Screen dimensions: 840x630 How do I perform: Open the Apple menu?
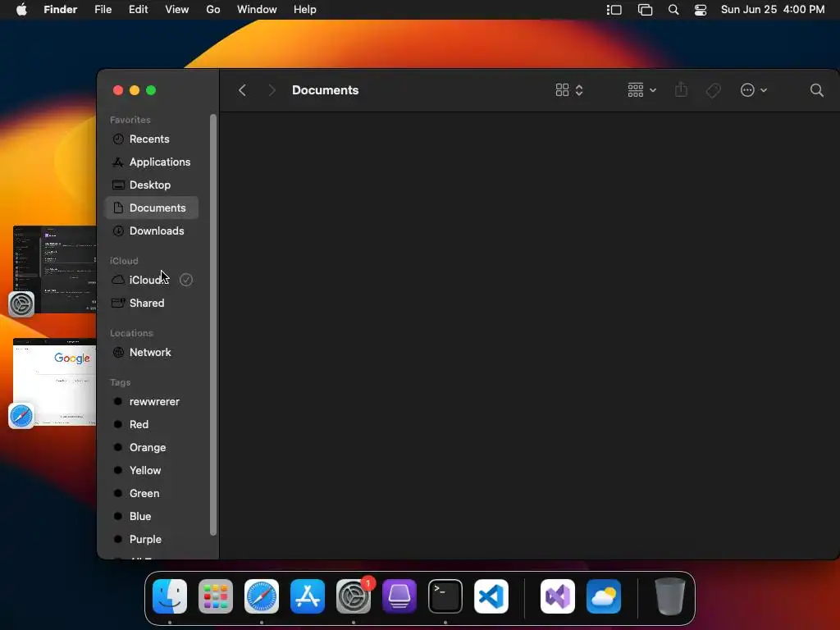click(21, 10)
